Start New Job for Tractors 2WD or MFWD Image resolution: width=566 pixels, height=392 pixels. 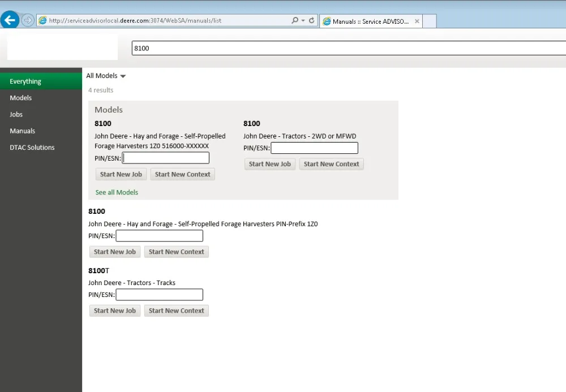click(270, 164)
